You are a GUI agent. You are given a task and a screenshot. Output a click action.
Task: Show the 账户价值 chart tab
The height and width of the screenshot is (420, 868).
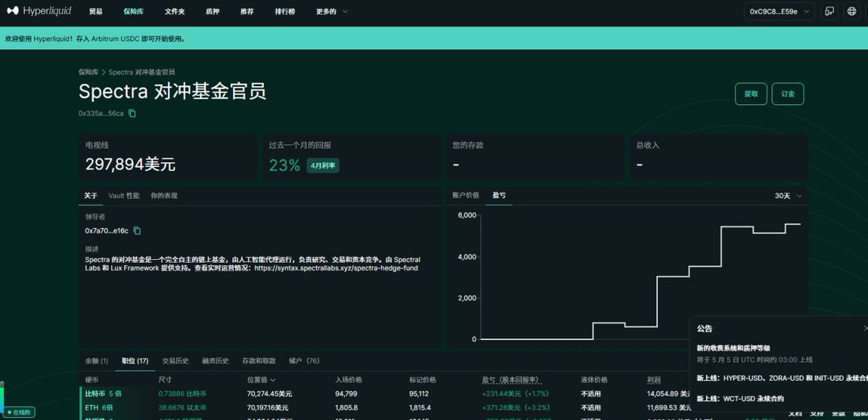coord(465,196)
